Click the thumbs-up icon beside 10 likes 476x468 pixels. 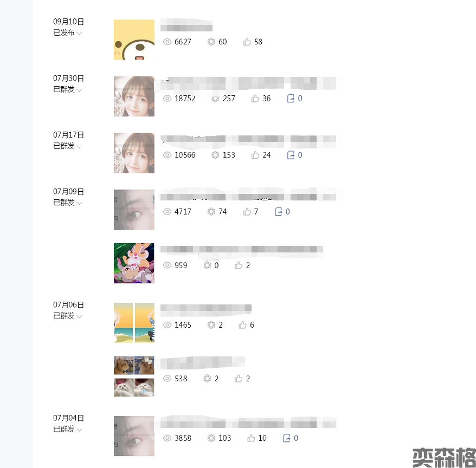251,438
